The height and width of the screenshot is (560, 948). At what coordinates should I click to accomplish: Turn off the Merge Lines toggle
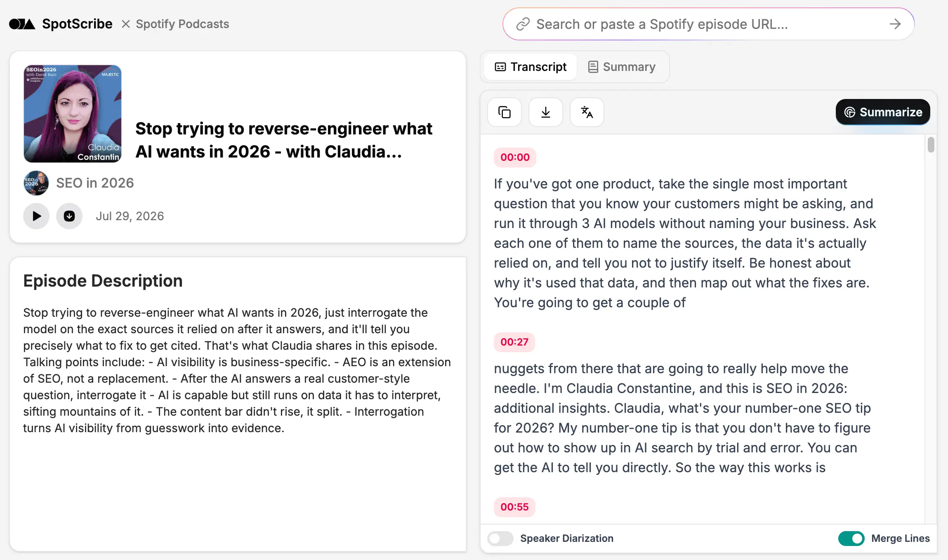click(x=851, y=538)
